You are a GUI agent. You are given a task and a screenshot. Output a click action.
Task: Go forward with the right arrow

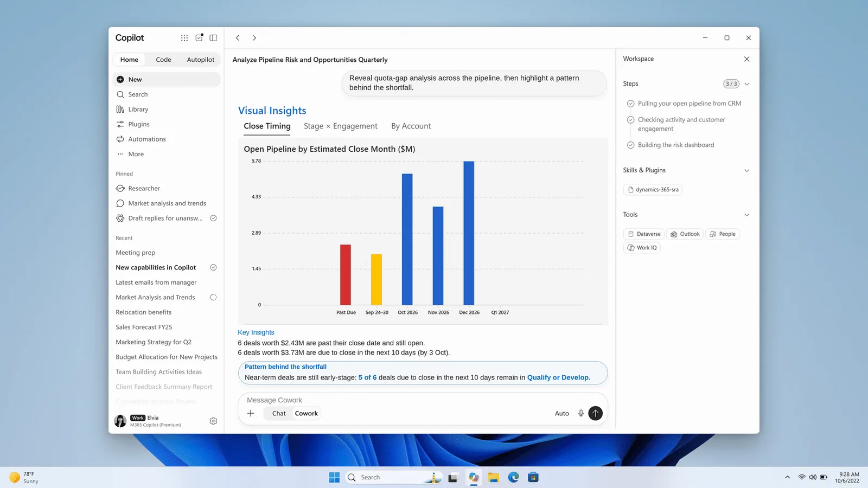click(254, 38)
